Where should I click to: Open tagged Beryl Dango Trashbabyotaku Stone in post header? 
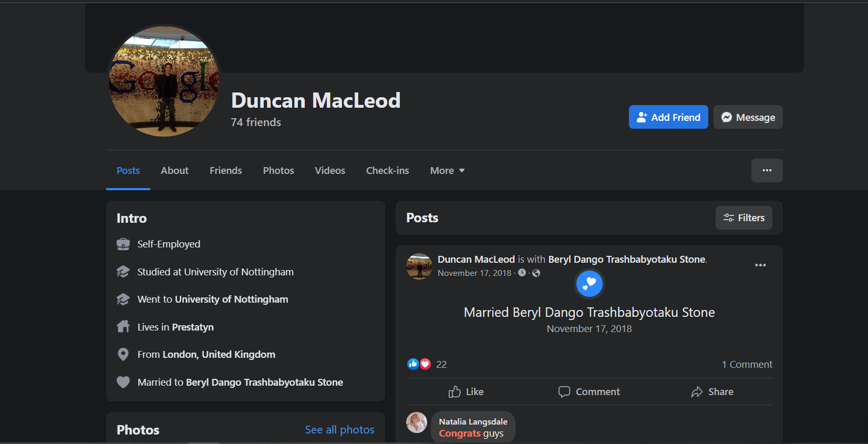point(627,259)
